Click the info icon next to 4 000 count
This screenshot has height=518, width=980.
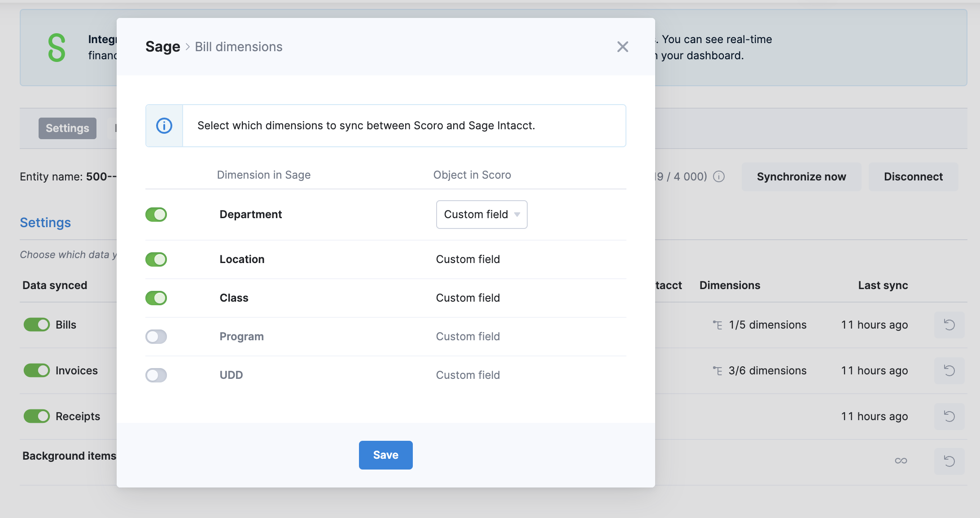719,176
